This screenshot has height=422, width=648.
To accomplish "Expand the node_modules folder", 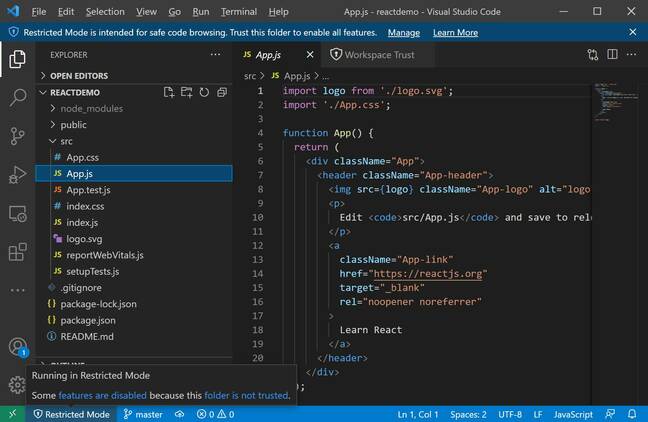I will click(x=134, y=108).
